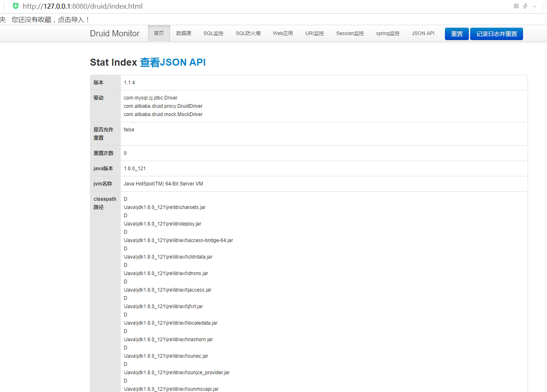
Task: Click the blue 重置 button
Action: [x=457, y=34]
